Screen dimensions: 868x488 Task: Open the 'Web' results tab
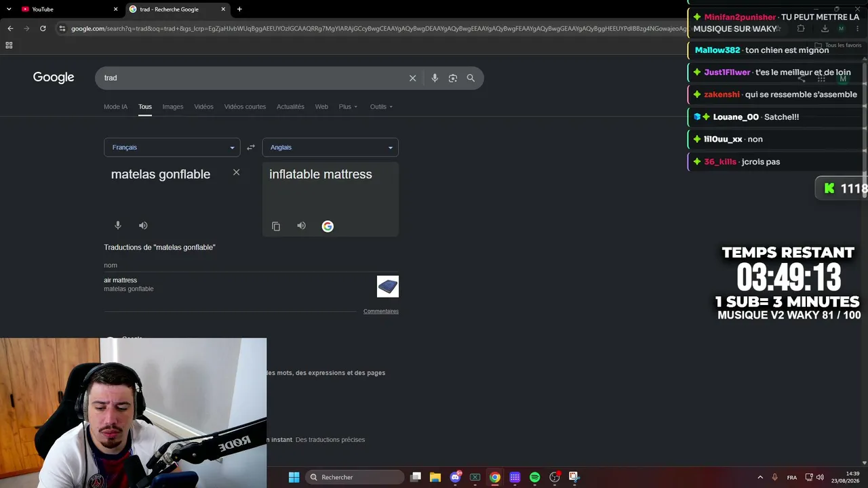321,106
